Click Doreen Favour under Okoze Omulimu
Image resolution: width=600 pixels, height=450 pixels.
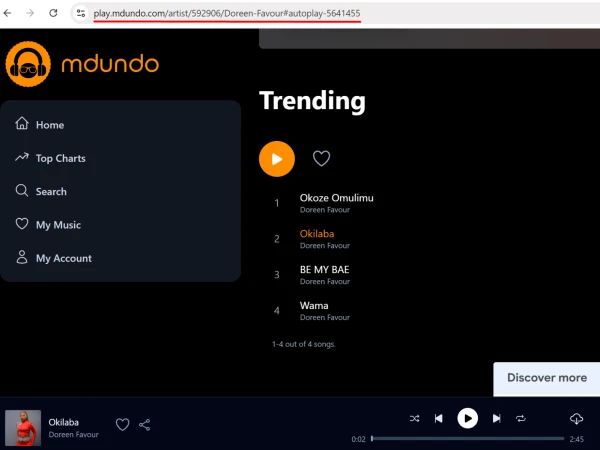coord(325,210)
